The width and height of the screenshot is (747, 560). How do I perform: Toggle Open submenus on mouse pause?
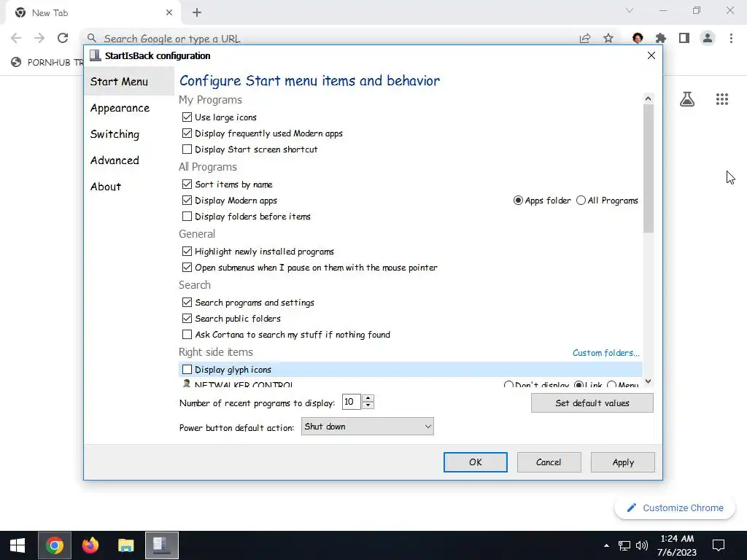pos(187,268)
